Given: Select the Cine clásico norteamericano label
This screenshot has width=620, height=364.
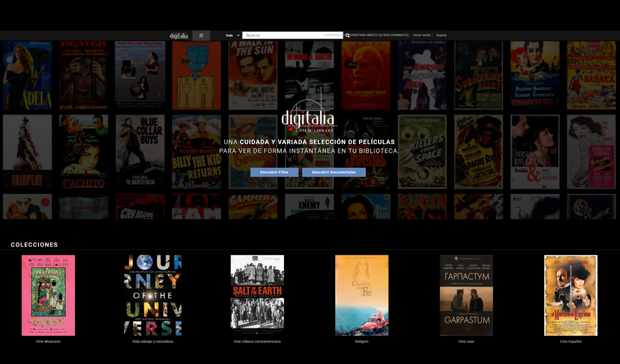Looking at the screenshot, I should coord(257,342).
